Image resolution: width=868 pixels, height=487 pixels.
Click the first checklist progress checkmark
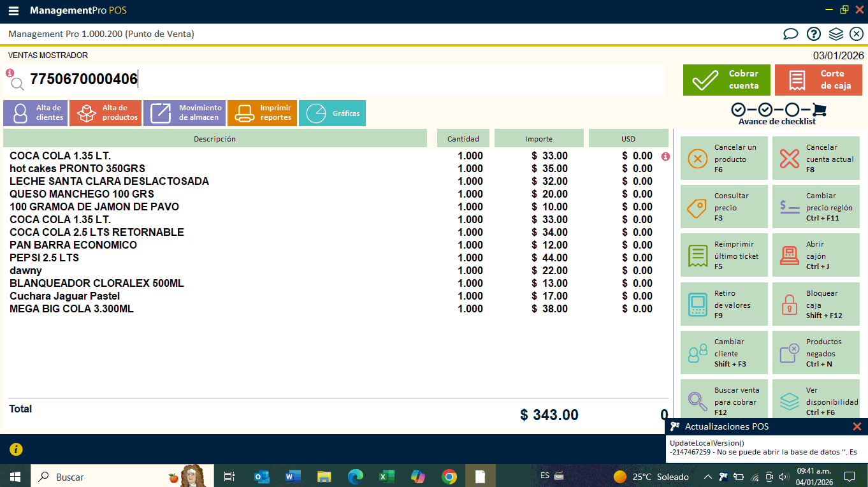click(738, 110)
